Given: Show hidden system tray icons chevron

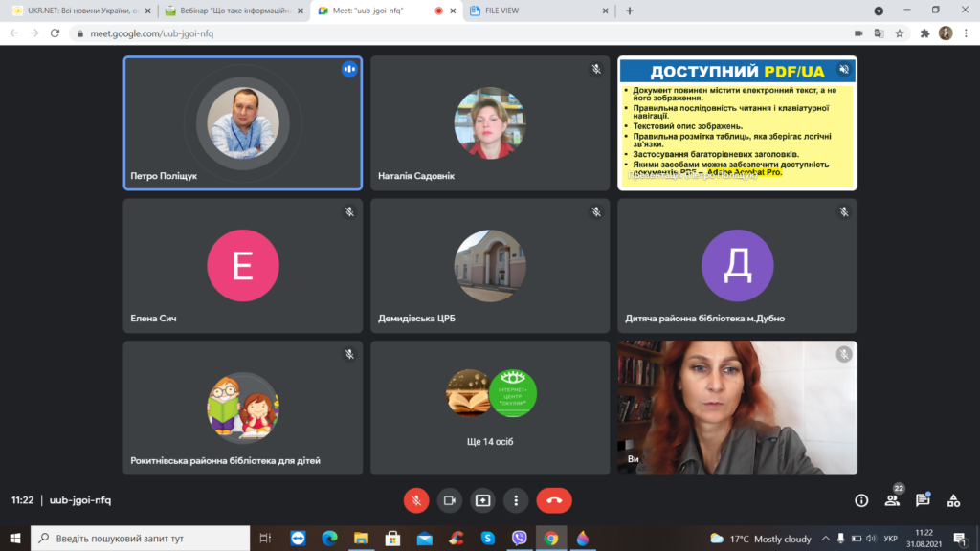Looking at the screenshot, I should click(825, 539).
